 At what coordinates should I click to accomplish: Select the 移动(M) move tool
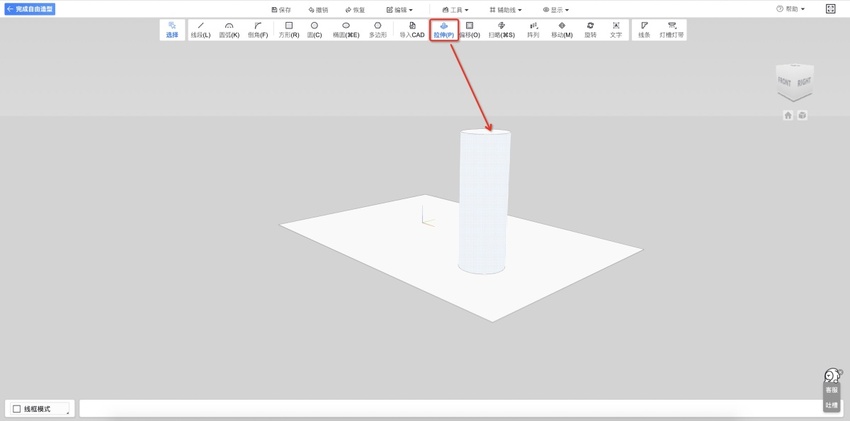[562, 30]
